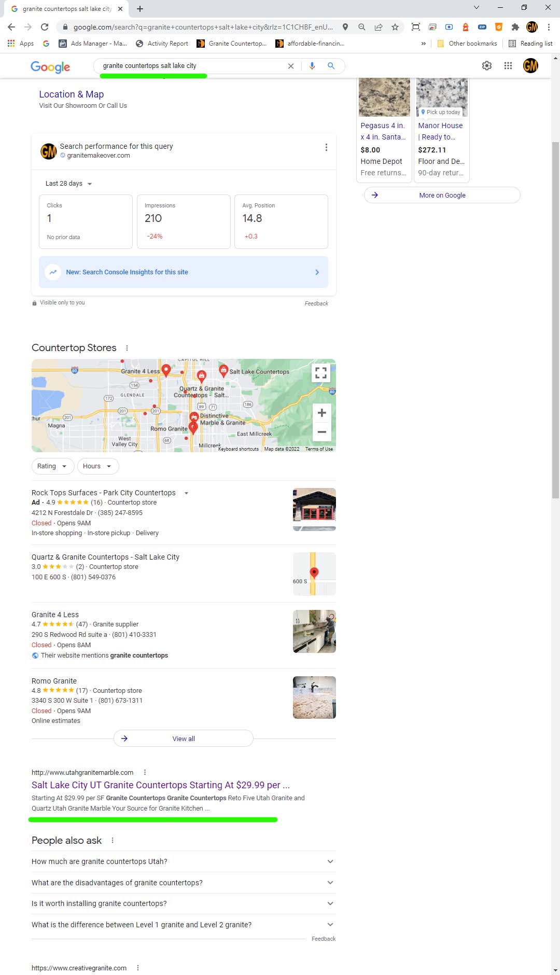The width and height of the screenshot is (560, 975).
Task: Open options for creativegranite.com result
Action: tap(138, 968)
